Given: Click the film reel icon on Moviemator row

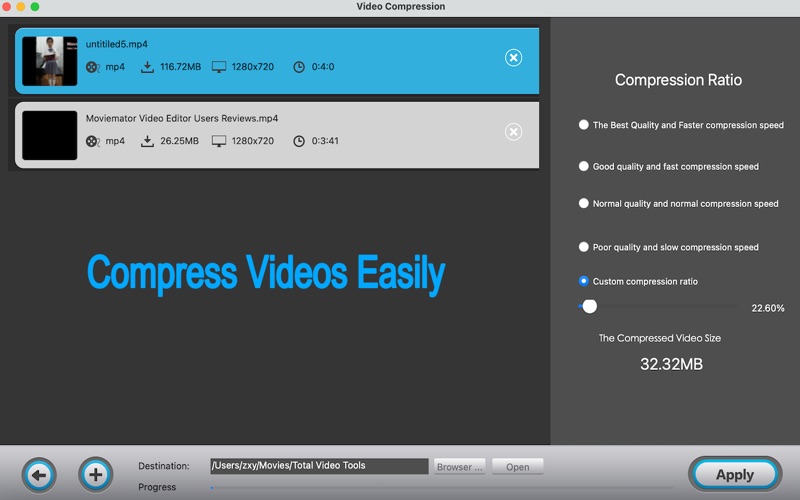Looking at the screenshot, I should coord(93,141).
